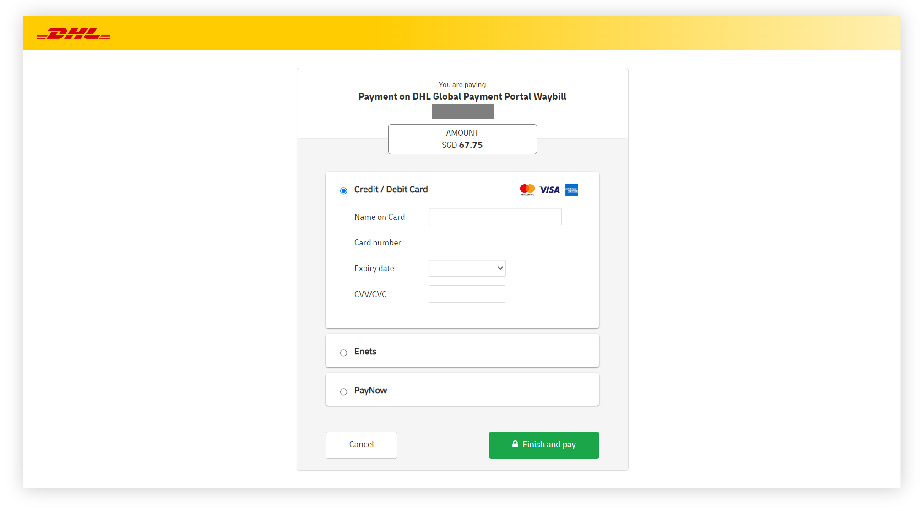The height and width of the screenshot is (511, 923).
Task: Expand the PayNow payment section
Action: tap(462, 390)
